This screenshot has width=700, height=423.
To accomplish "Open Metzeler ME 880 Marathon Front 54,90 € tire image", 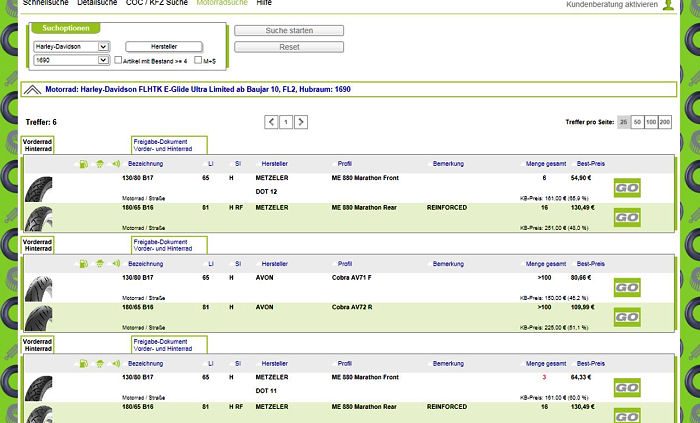I will [38, 189].
